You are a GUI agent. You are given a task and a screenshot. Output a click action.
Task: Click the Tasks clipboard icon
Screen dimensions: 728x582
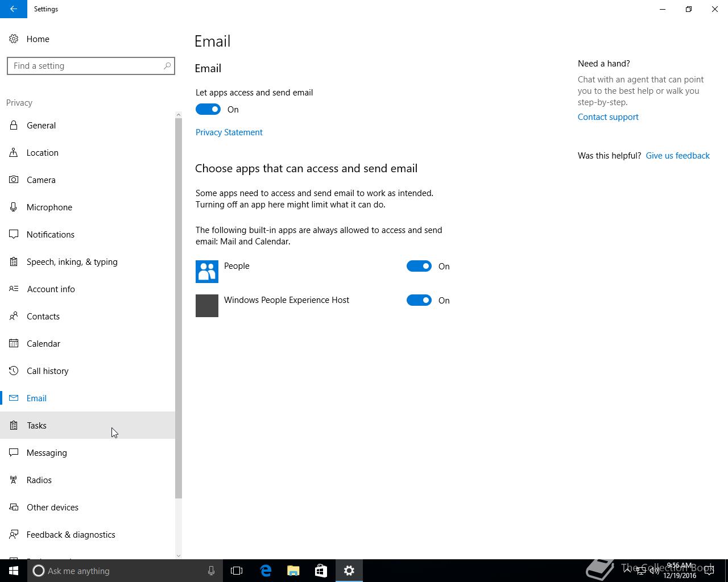coord(14,425)
